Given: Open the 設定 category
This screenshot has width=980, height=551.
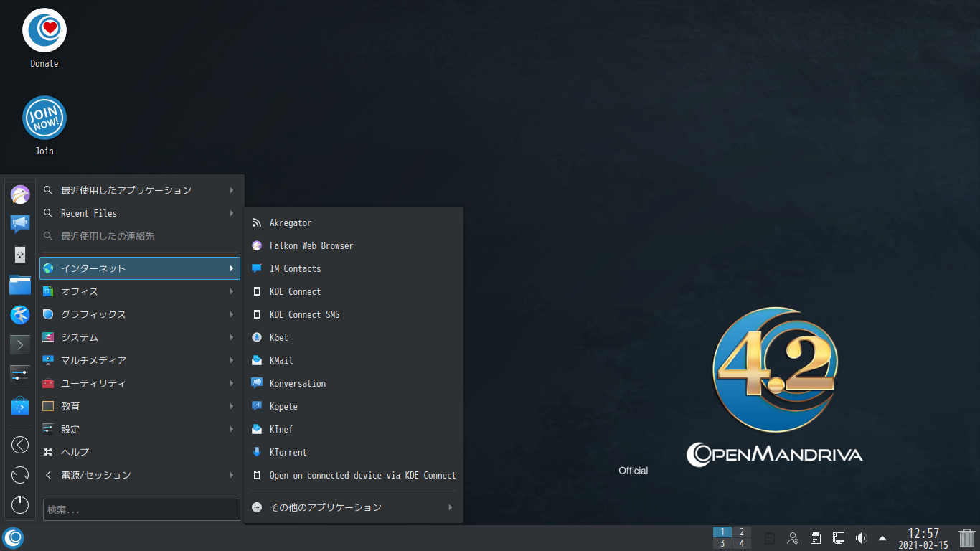Looking at the screenshot, I should (x=140, y=429).
